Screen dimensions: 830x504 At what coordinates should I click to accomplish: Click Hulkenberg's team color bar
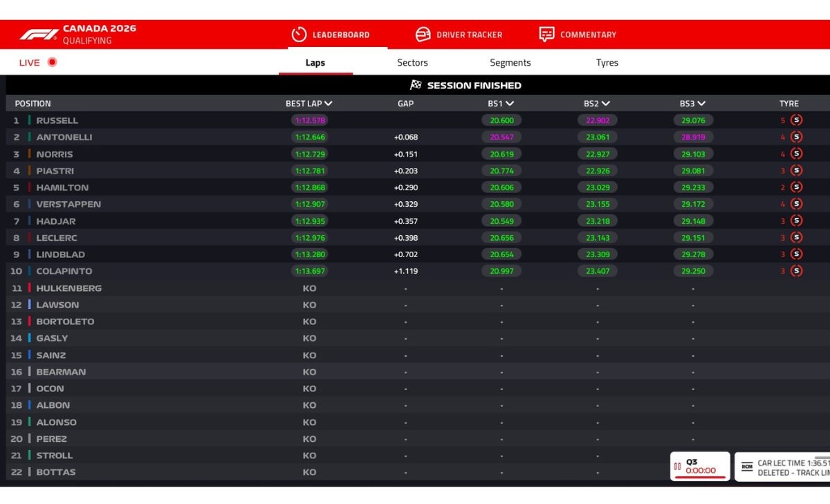[30, 288]
